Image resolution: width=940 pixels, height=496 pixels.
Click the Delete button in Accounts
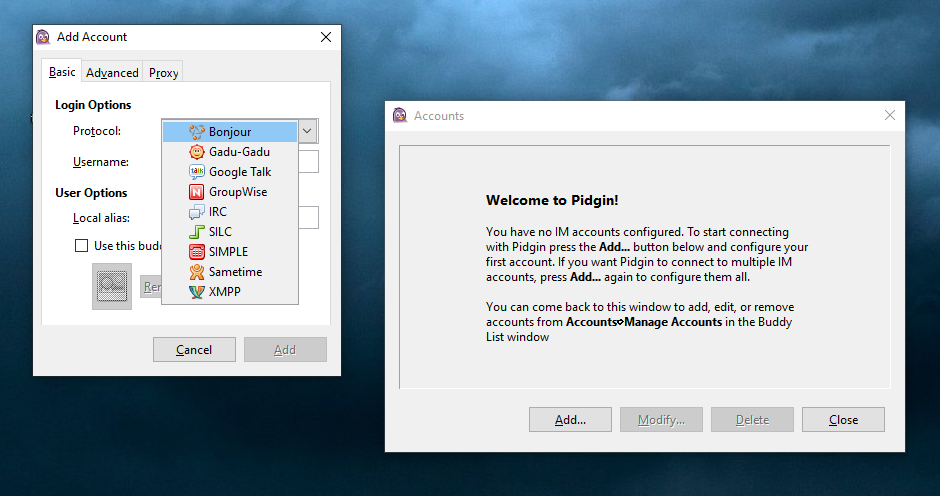coord(752,420)
